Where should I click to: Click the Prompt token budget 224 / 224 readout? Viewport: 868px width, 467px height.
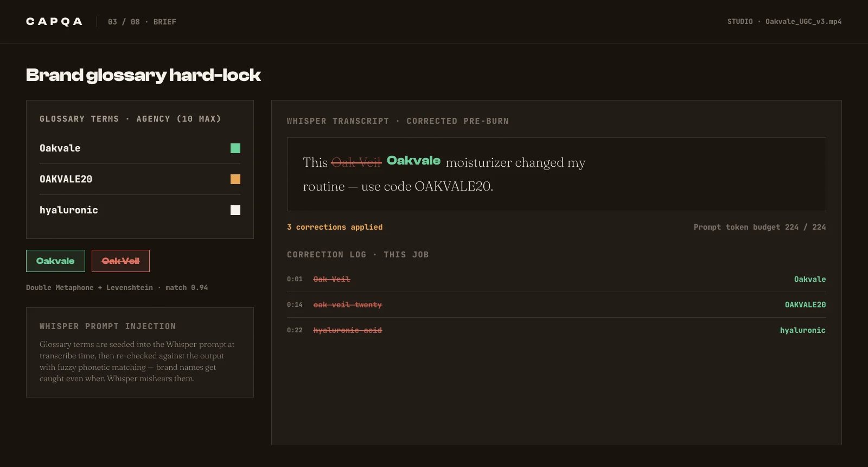(759, 227)
